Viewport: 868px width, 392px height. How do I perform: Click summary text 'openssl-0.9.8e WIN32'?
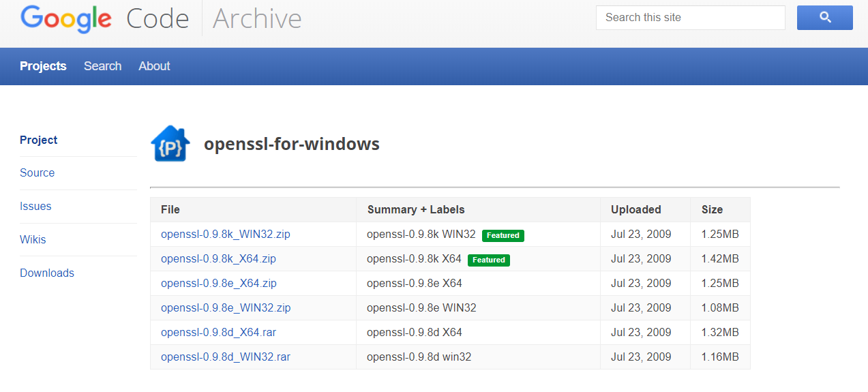tap(421, 307)
